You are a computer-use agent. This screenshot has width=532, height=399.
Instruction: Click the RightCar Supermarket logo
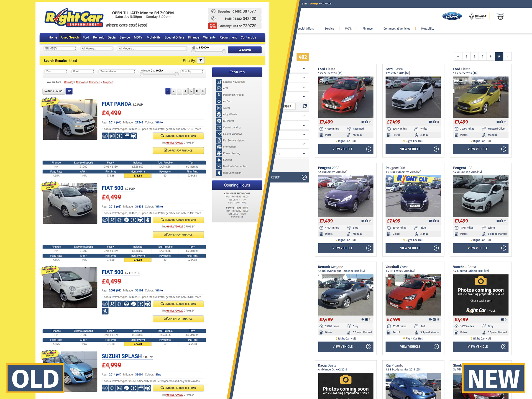point(74,18)
